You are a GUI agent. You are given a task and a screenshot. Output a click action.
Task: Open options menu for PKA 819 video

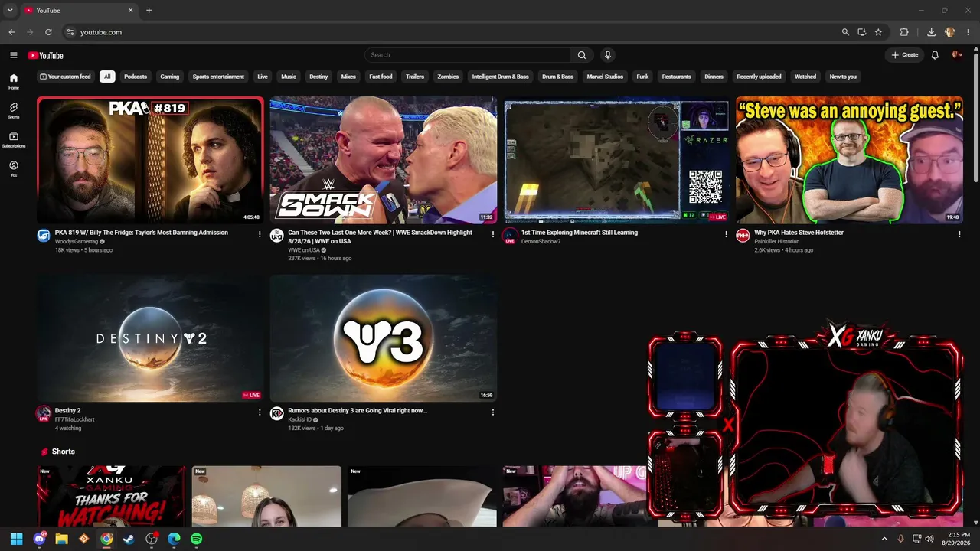tap(260, 234)
